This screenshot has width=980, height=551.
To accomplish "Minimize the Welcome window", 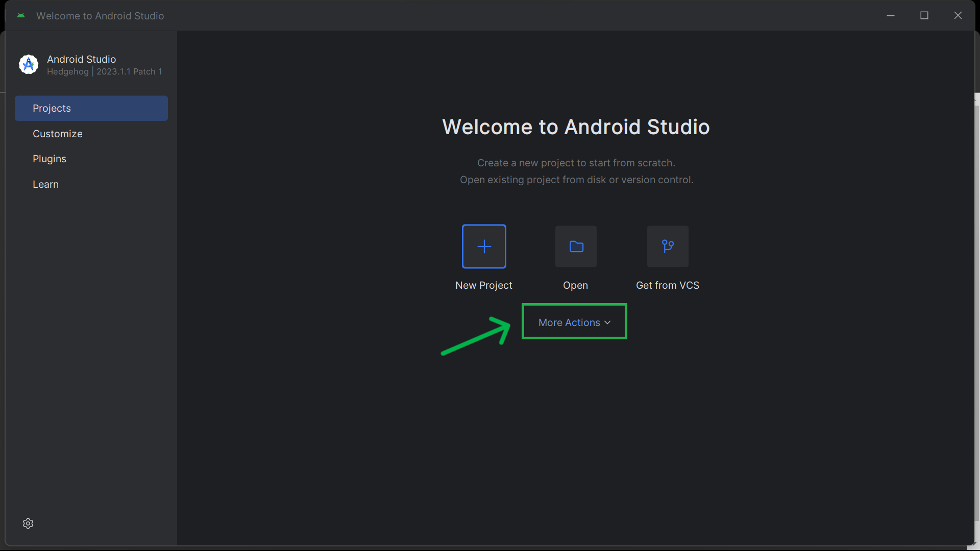I will [x=891, y=16].
